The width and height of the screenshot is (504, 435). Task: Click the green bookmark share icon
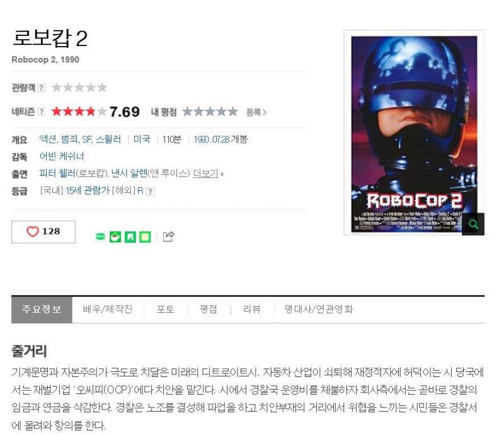[x=130, y=237]
